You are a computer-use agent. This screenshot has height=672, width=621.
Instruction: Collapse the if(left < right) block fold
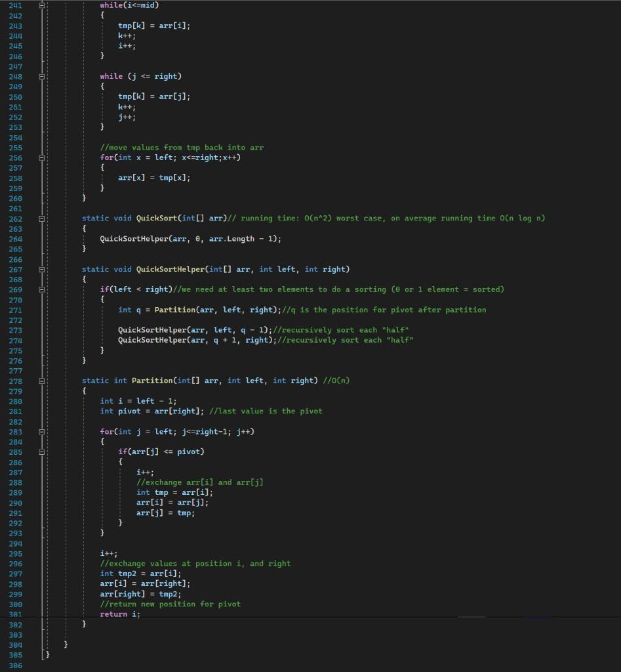click(x=41, y=289)
